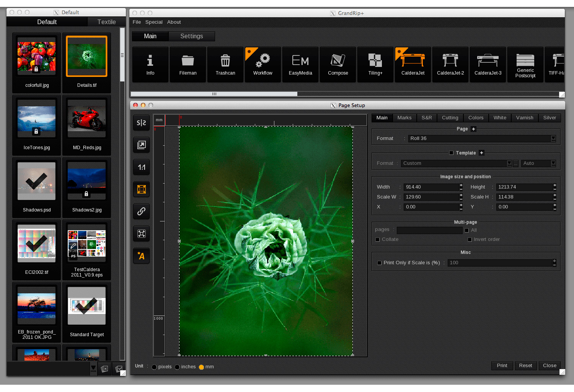Screen dimensions: 574x392
Task: Select the pixels unit radio button
Action: click(154, 367)
